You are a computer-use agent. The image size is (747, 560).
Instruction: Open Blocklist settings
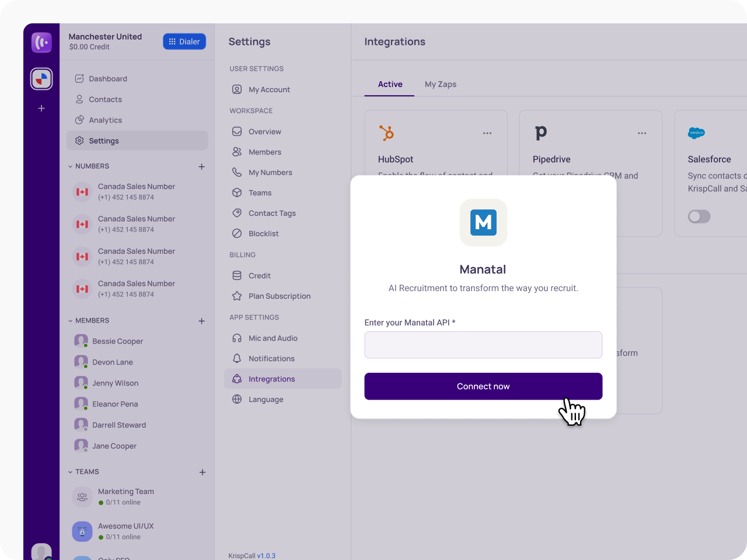tap(283, 234)
